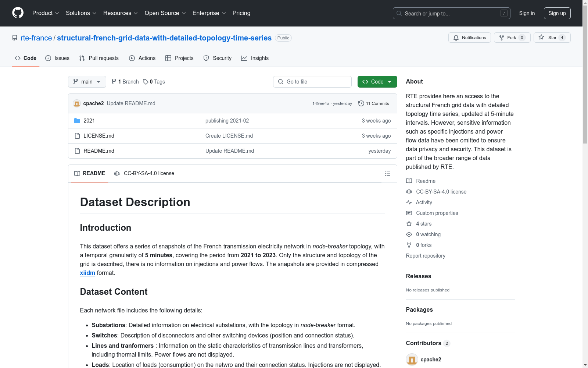Open the green Code dropdown button
The image size is (588, 368).
[377, 82]
